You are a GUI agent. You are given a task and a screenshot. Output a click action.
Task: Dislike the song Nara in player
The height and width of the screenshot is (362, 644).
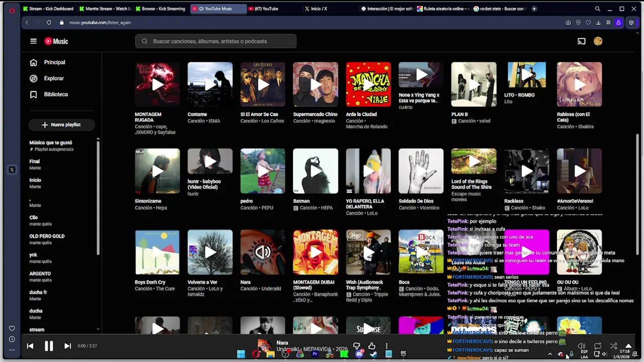pos(357,346)
